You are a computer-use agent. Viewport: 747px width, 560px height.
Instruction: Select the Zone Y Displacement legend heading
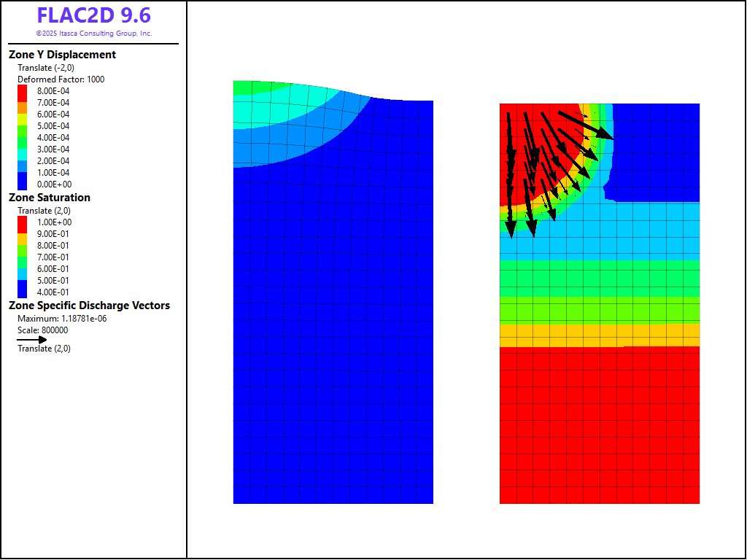point(62,55)
